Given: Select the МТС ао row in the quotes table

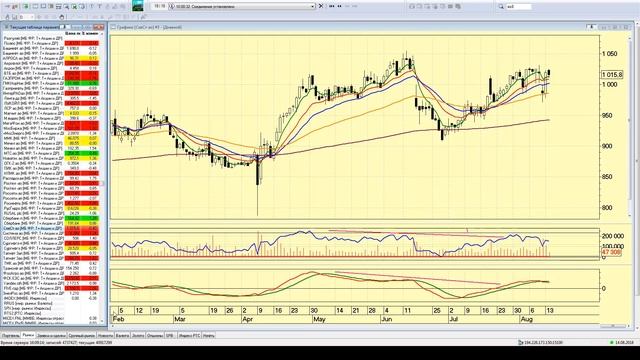Looking at the screenshot, I should (x=51, y=153).
